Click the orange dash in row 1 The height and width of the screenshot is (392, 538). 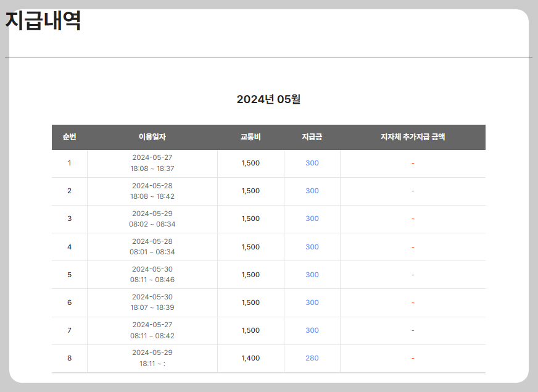pyautogui.click(x=413, y=164)
